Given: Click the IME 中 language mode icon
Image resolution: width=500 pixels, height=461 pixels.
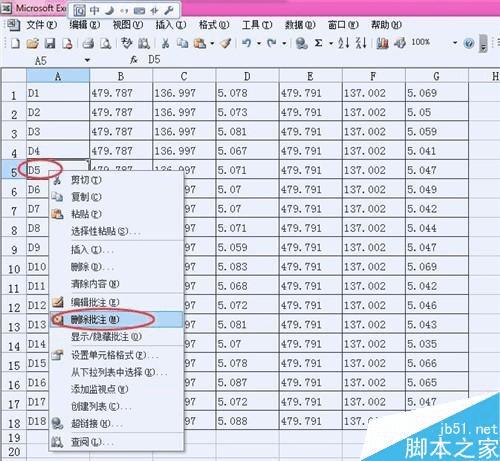Looking at the screenshot, I should tap(94, 11).
